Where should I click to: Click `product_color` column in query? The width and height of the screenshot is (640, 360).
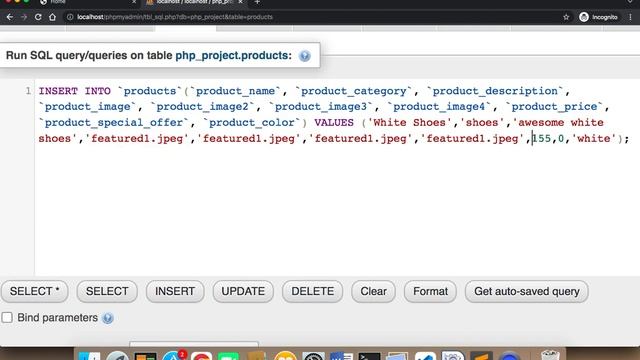[x=251, y=122]
